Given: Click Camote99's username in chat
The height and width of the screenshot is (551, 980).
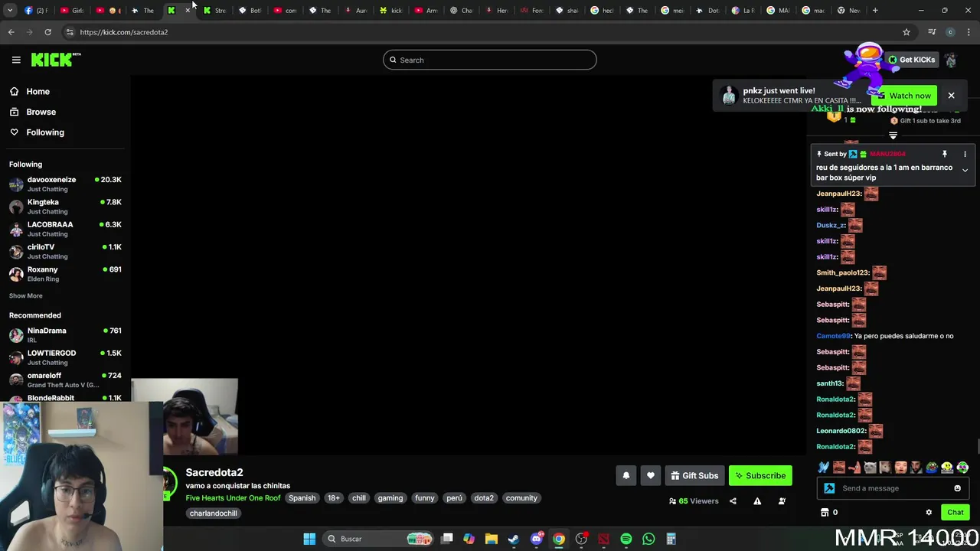Looking at the screenshot, I should click(833, 336).
